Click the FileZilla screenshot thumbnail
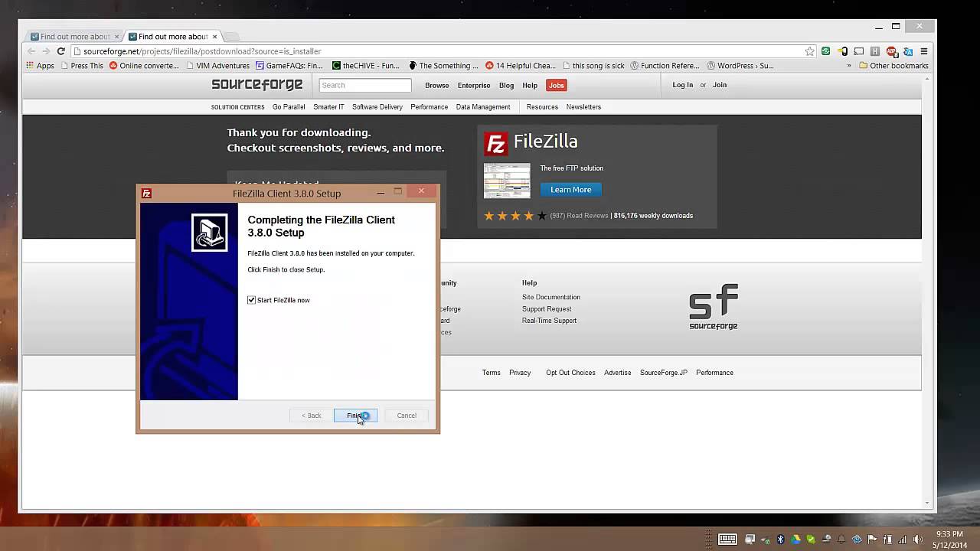 click(x=507, y=181)
